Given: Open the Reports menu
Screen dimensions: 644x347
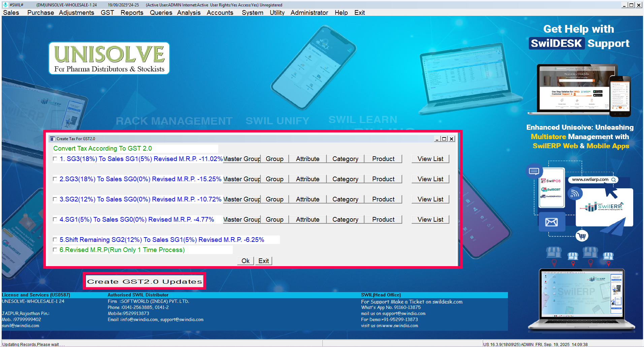Looking at the screenshot, I should pos(132,12).
